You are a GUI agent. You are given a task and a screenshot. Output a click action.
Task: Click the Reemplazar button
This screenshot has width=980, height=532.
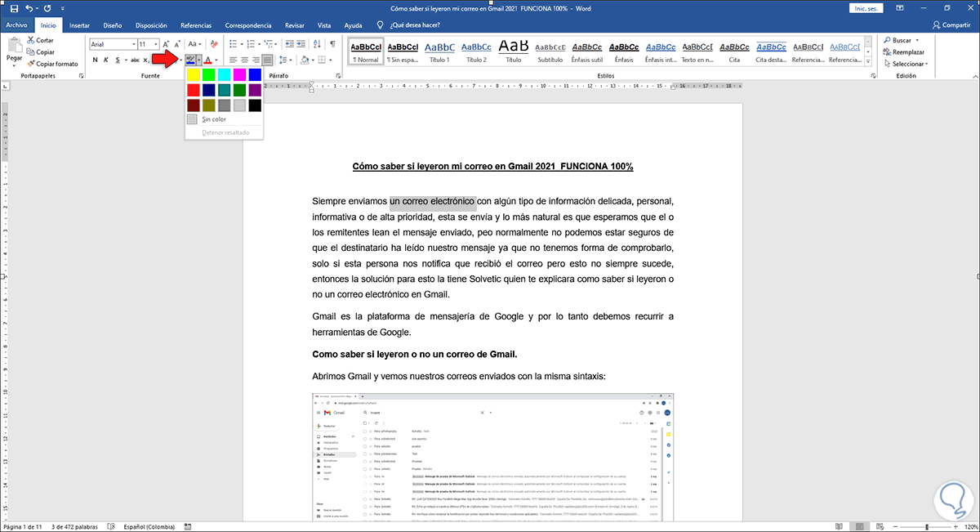tap(903, 51)
